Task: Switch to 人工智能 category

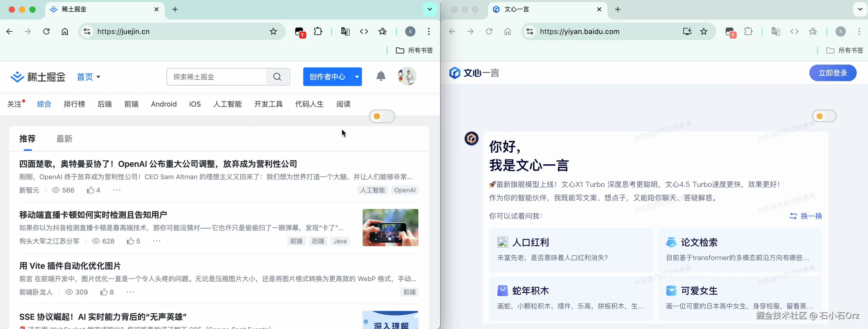Action: click(228, 104)
